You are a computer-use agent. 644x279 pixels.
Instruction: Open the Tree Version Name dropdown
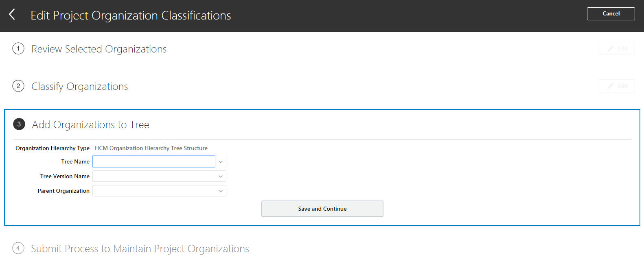[x=159, y=176]
